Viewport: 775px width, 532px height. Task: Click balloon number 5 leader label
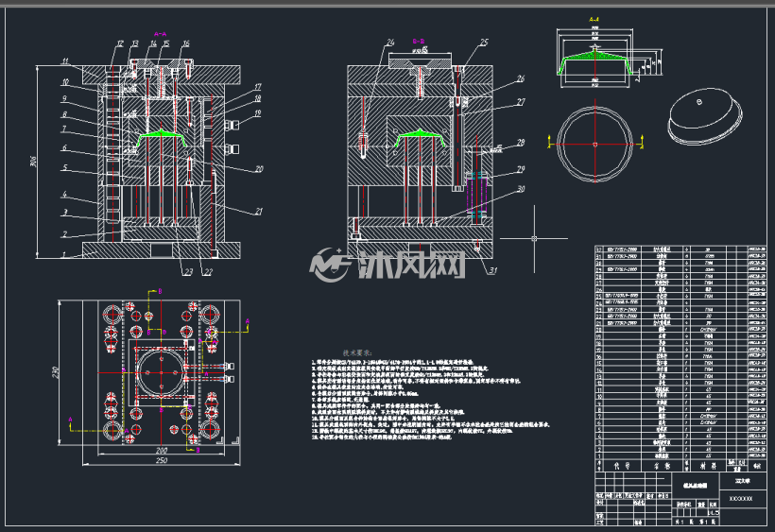65,167
